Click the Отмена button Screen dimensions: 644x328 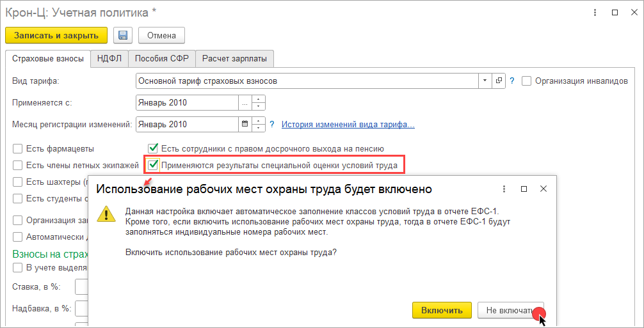(161, 35)
